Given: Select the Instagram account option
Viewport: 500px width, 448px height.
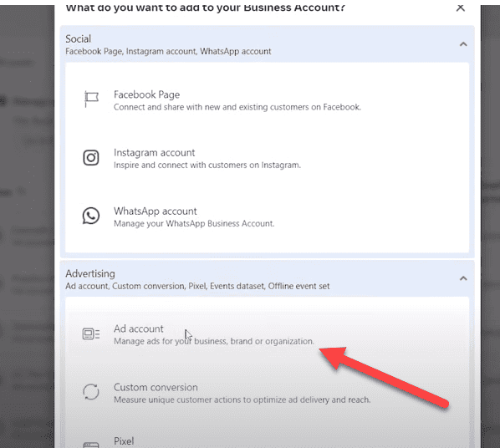Looking at the screenshot, I should [x=268, y=158].
